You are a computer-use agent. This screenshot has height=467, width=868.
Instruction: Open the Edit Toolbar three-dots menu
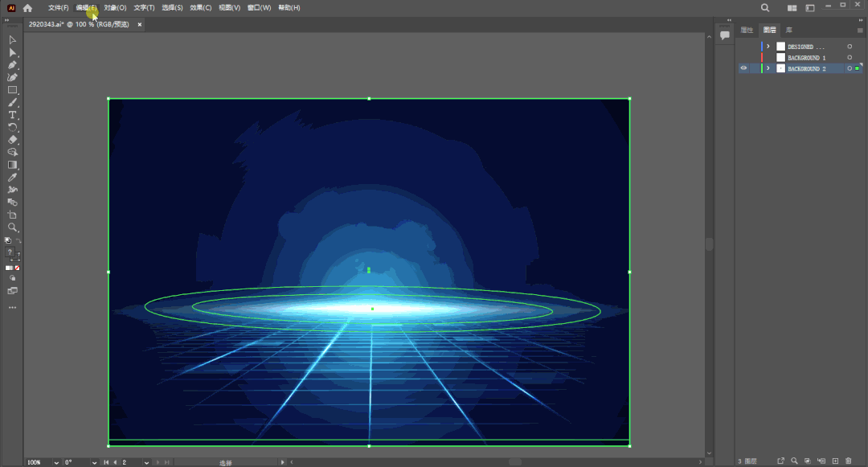12,308
